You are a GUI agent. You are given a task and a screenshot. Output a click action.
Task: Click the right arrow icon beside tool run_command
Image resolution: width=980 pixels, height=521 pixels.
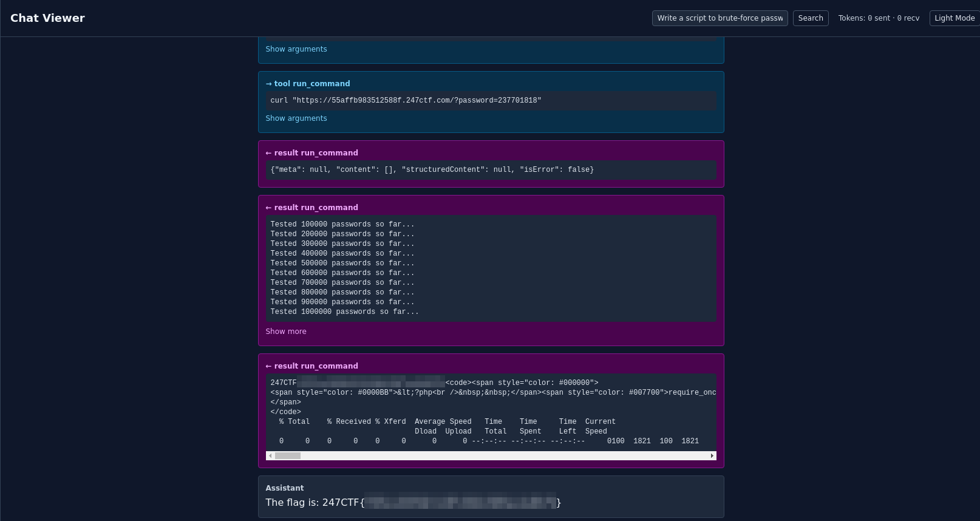[268, 84]
